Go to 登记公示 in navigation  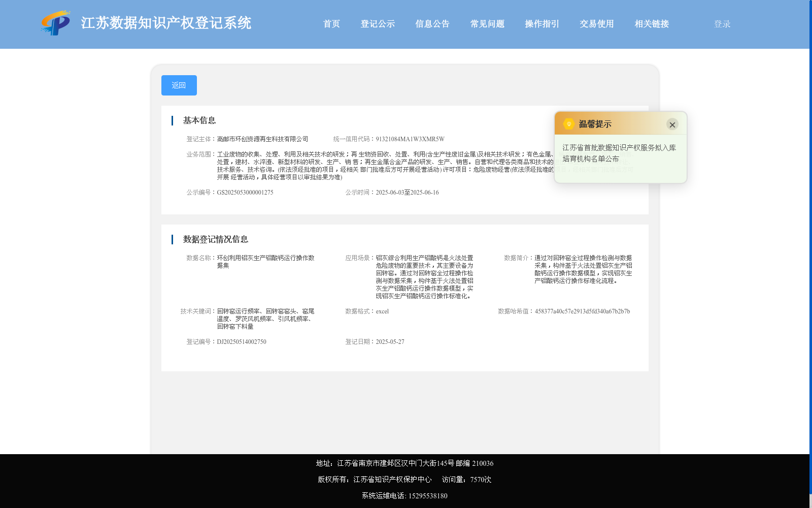[x=378, y=24]
